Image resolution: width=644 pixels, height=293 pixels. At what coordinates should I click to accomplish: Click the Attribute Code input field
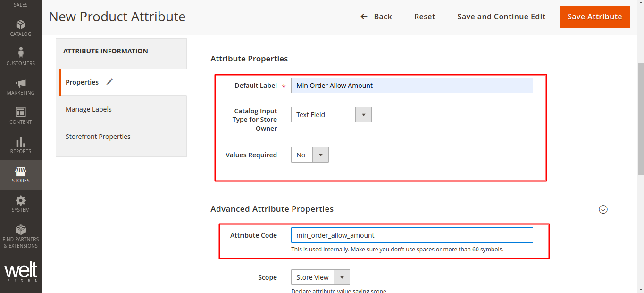pyautogui.click(x=411, y=235)
